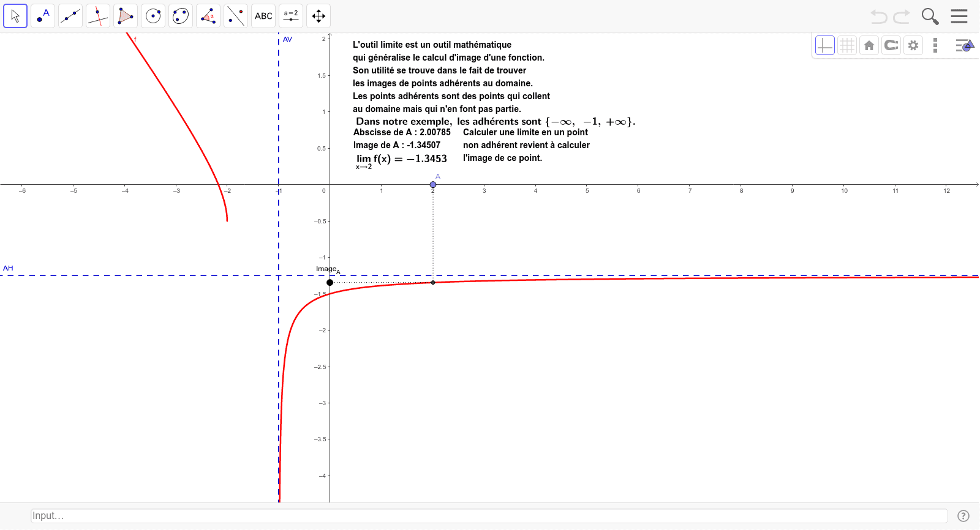Open the main hamburger menu
This screenshot has height=530, width=980.
(x=959, y=16)
